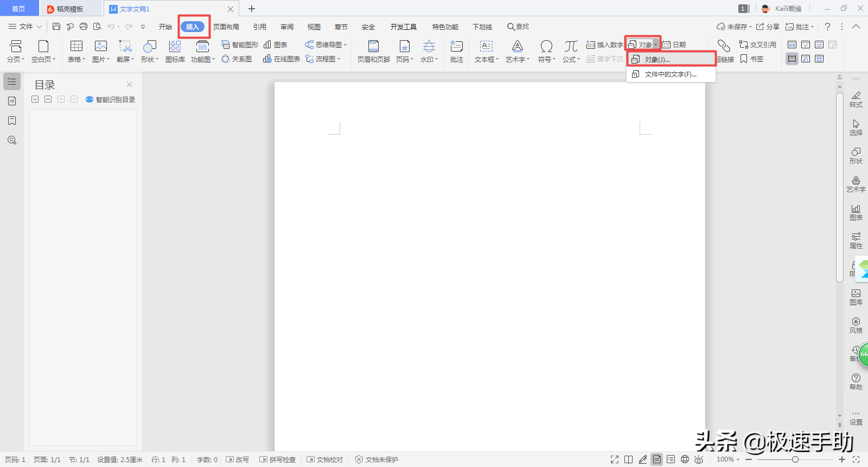Open the Symbol (符号) tool
The image size is (868, 467).
547,52
